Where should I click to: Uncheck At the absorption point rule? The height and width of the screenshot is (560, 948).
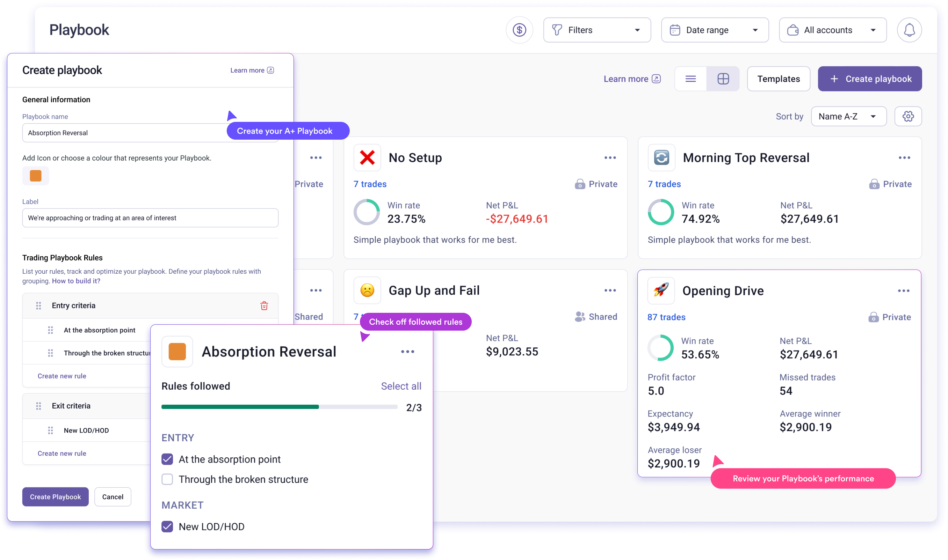(167, 459)
